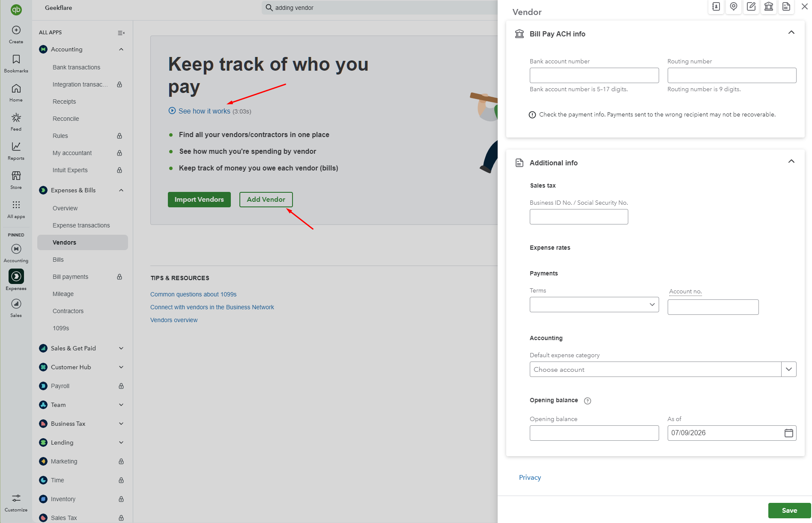Expand the Lending group
This screenshot has width=812, height=523.
tap(121, 442)
